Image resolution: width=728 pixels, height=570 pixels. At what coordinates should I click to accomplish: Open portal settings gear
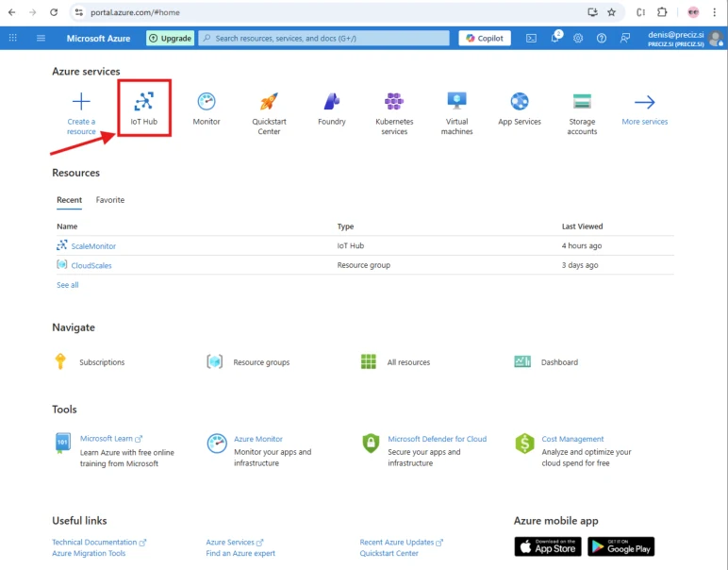pyautogui.click(x=578, y=38)
